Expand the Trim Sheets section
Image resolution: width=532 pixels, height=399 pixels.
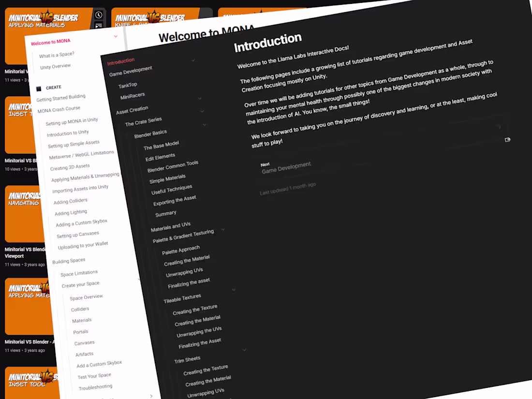coord(244,350)
